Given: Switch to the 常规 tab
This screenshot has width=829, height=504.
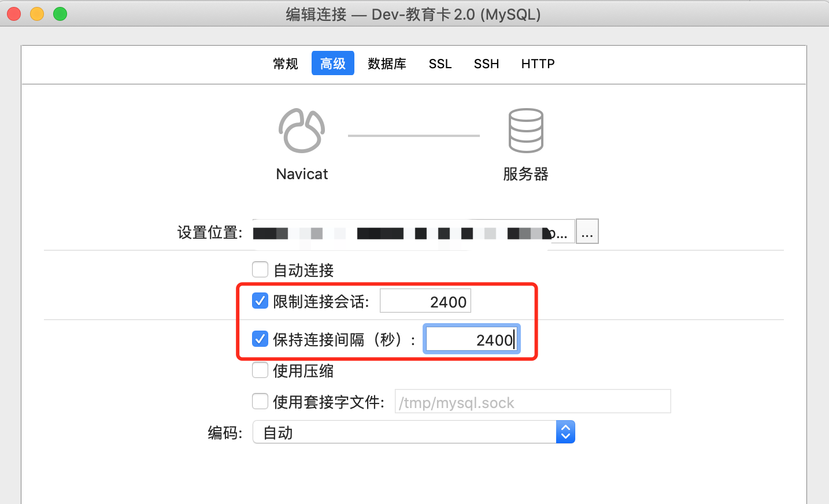Looking at the screenshot, I should pos(286,64).
